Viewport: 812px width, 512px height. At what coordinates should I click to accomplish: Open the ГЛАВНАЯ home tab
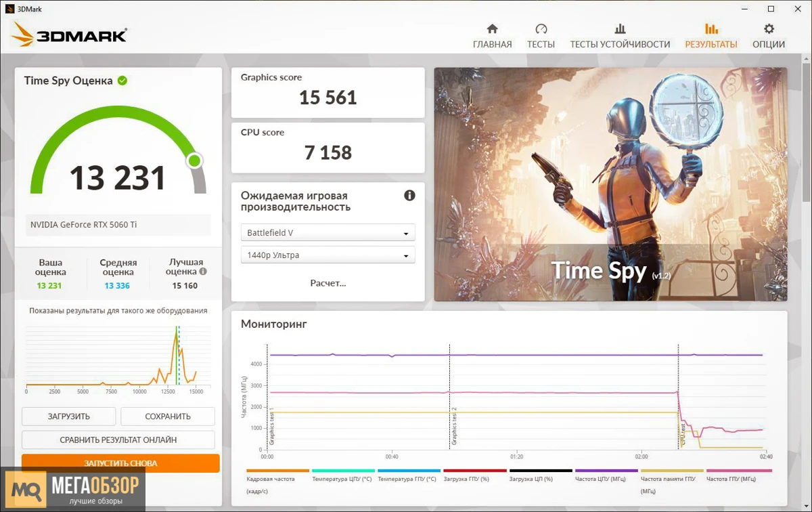coord(492,37)
